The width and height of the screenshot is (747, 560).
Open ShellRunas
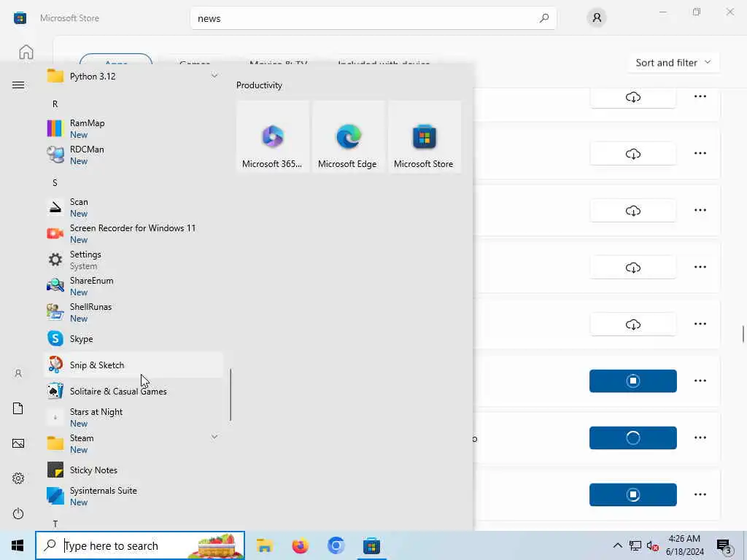click(133, 312)
